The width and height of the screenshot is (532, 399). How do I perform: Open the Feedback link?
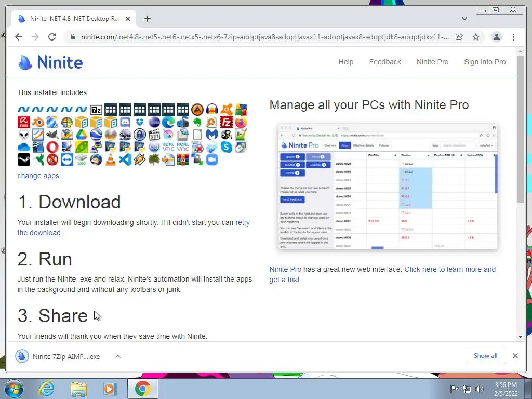(385, 62)
